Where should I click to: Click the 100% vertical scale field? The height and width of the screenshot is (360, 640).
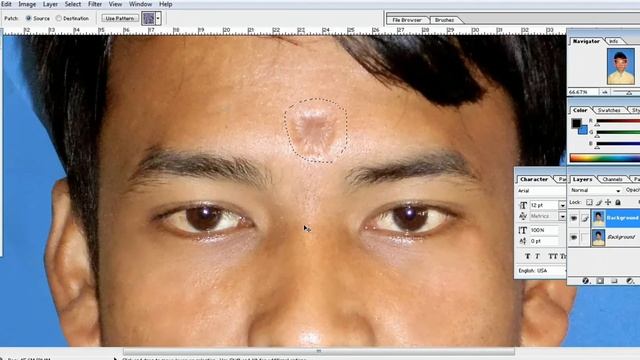click(x=544, y=230)
